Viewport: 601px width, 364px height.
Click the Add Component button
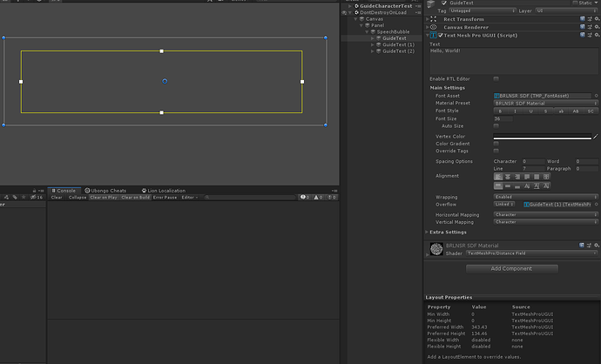(x=512, y=268)
